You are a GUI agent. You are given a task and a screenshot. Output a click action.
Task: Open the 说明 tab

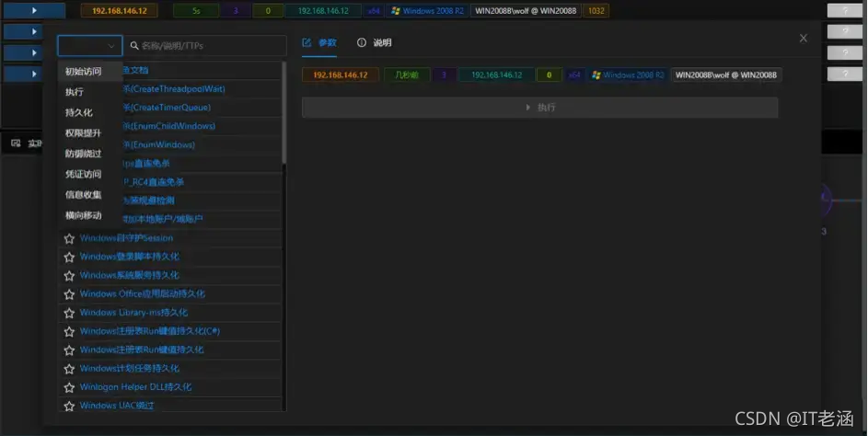point(375,42)
